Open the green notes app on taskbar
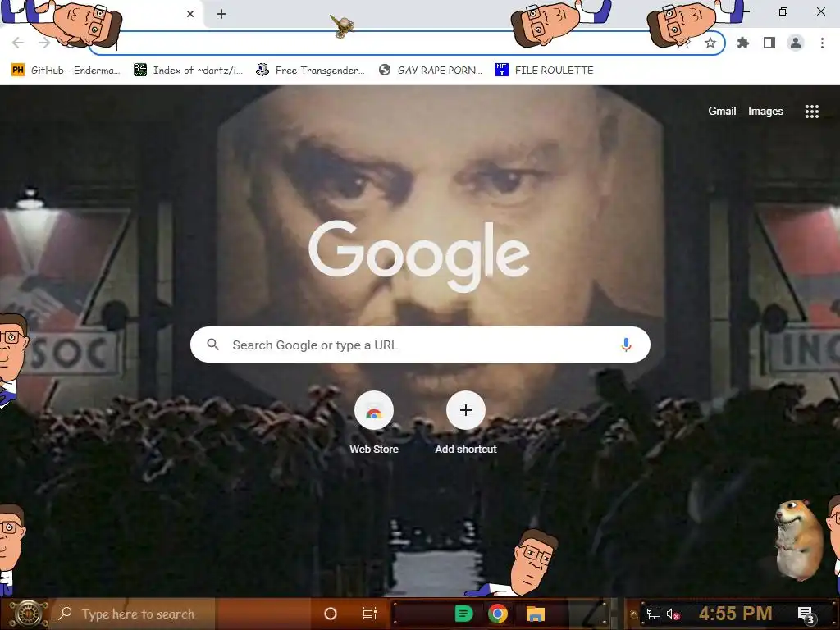Screen dimensions: 840x630 click(463, 614)
